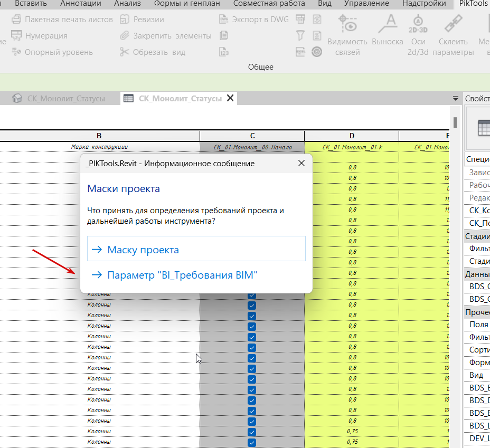
Task: Click the Склеить параметры chain icon
Action: click(453, 24)
